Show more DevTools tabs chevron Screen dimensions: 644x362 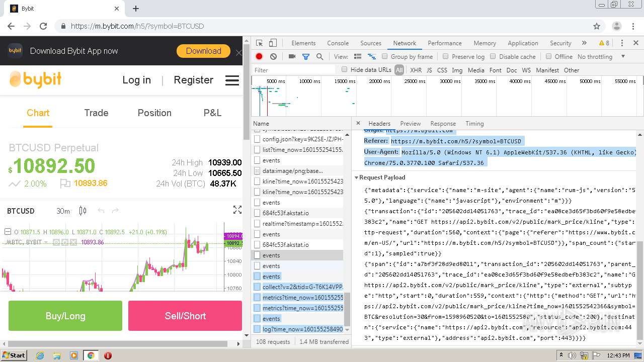[x=584, y=43]
